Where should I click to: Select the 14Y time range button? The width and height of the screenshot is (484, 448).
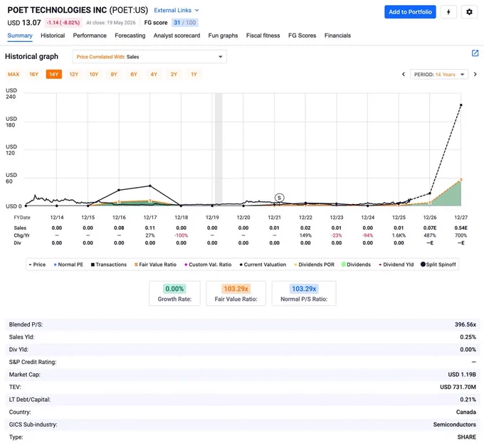click(x=53, y=74)
